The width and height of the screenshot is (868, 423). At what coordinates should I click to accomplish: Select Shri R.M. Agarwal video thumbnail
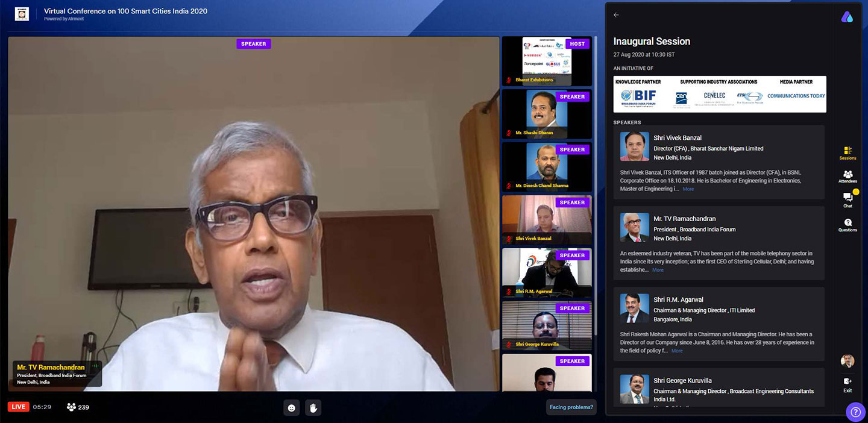click(547, 274)
